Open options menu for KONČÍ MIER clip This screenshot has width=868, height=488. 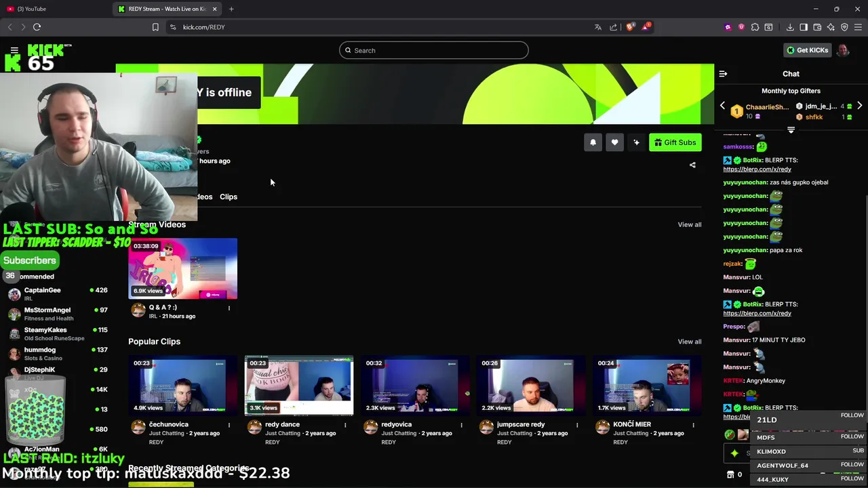pyautogui.click(x=693, y=425)
